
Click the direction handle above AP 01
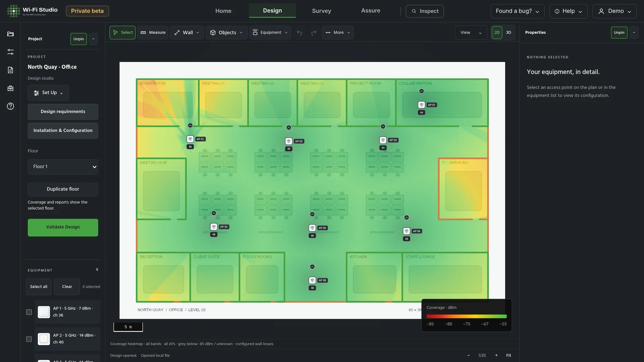[190, 125]
